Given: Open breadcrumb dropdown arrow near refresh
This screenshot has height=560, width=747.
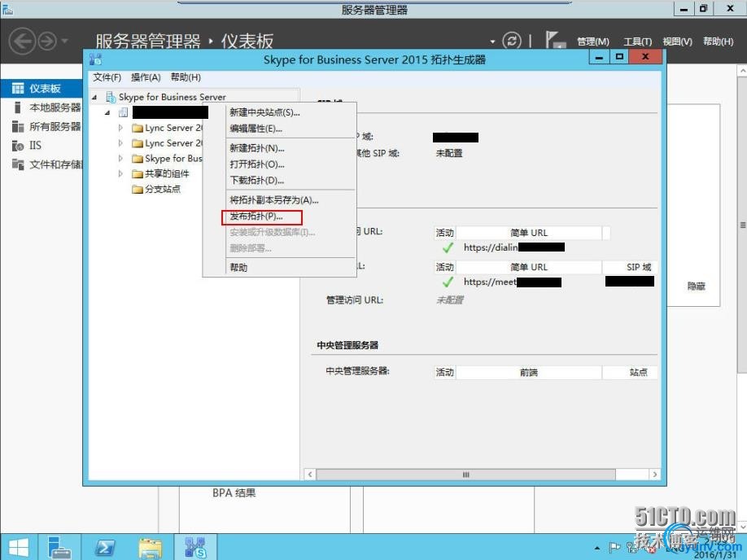Looking at the screenshot, I should coord(492,42).
